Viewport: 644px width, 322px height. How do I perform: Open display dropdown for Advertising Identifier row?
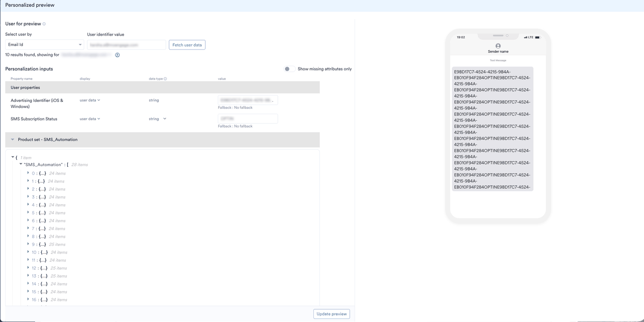[90, 100]
